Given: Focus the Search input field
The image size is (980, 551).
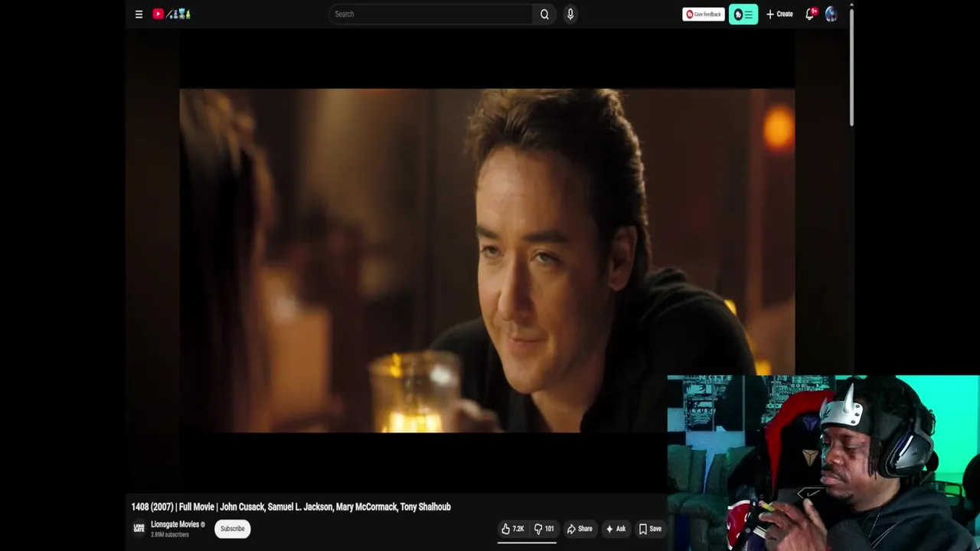Looking at the screenshot, I should coord(430,14).
